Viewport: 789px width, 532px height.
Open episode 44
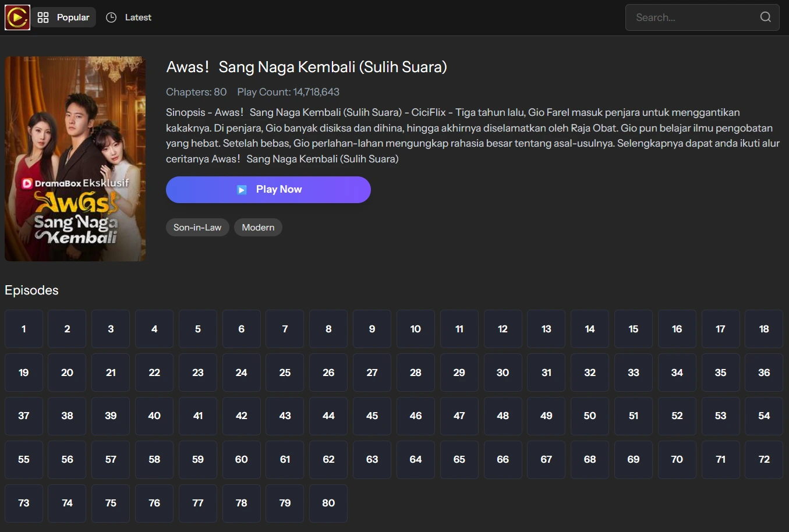click(x=328, y=416)
